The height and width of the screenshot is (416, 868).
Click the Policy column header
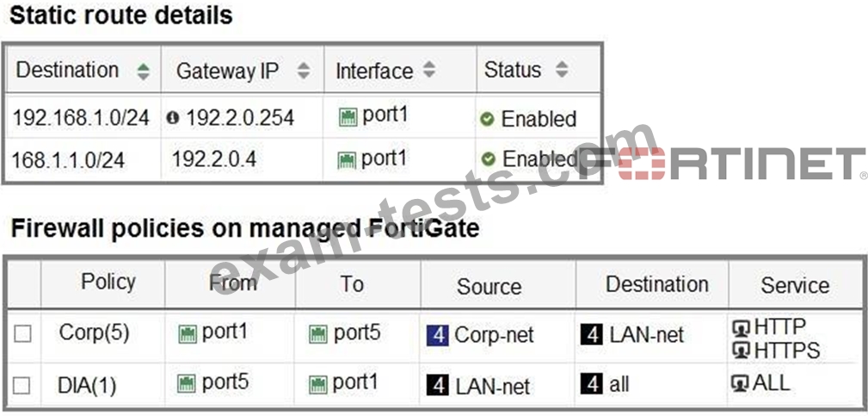click(108, 282)
